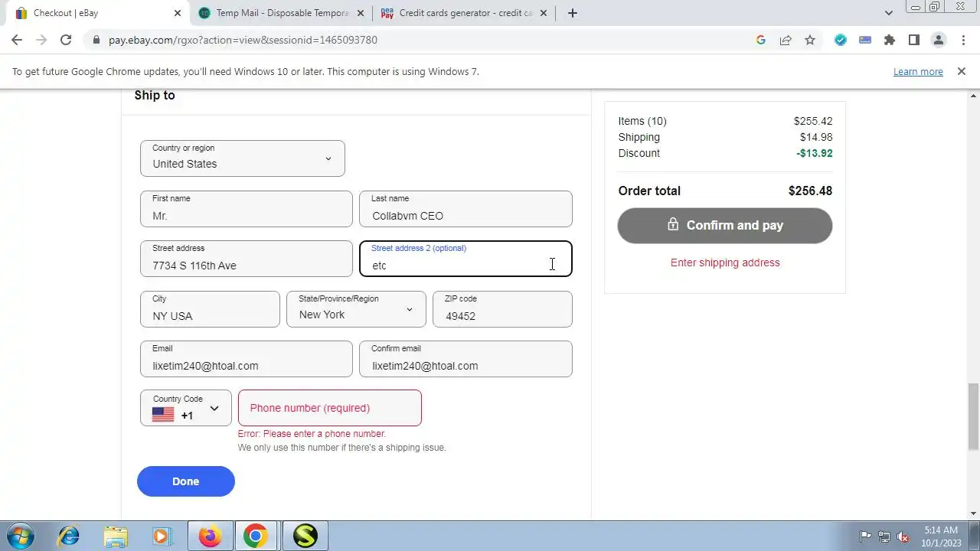
Task: Edit the Street address field
Action: (x=247, y=259)
